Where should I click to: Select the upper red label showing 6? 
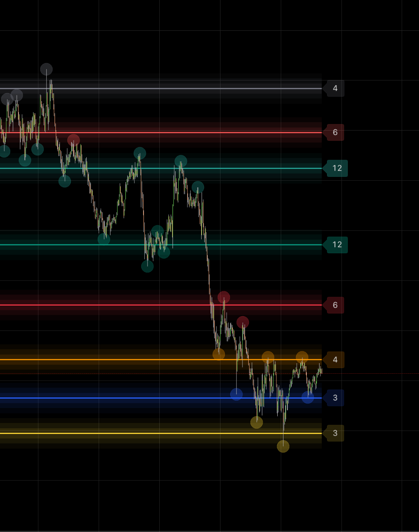pyautogui.click(x=335, y=132)
